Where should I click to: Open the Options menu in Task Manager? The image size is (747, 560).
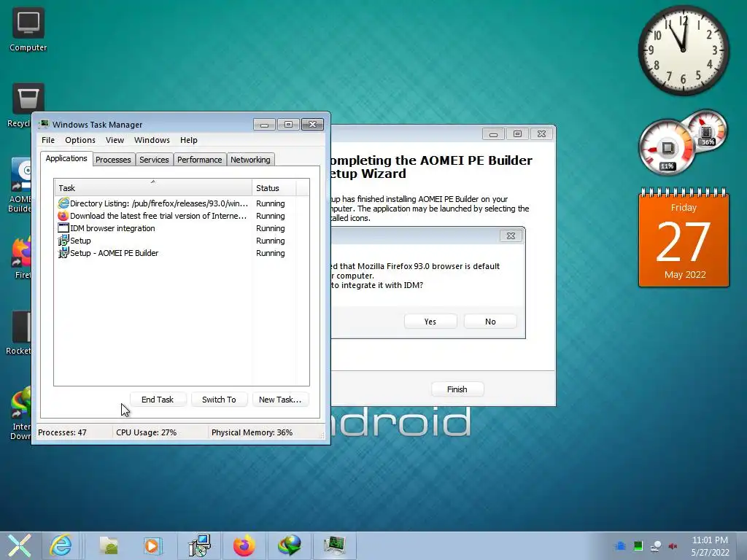point(80,140)
